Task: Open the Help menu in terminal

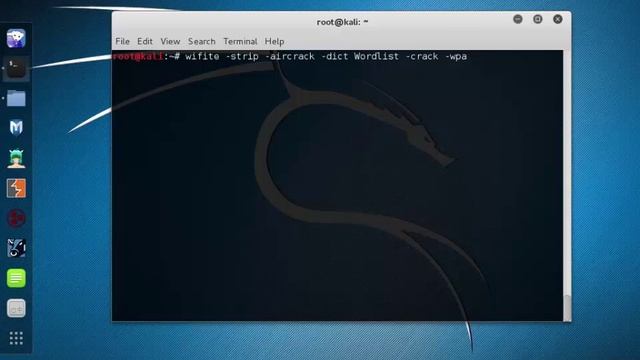Action: point(274,41)
